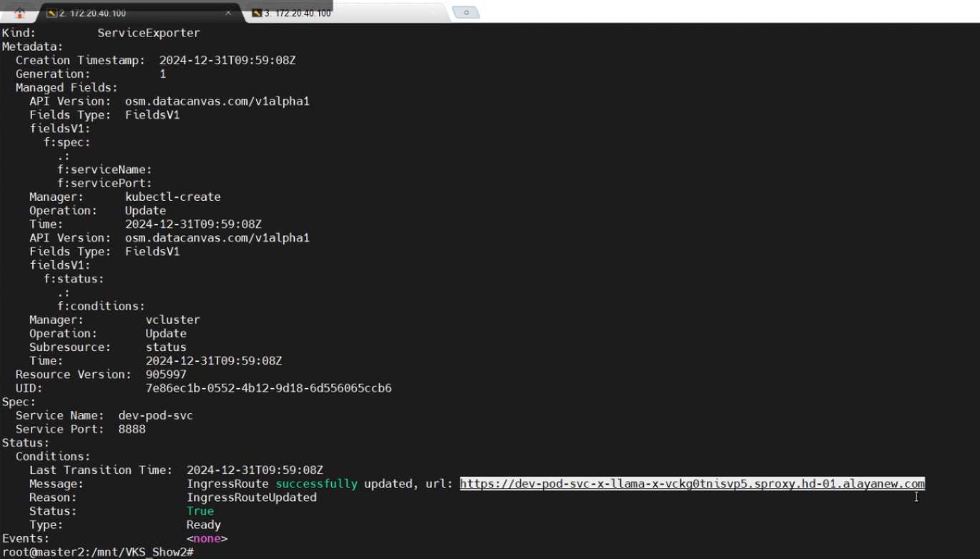Image resolution: width=980 pixels, height=559 pixels.
Task: Click the 'dev-pod-svc' service name value
Action: pyautogui.click(x=155, y=415)
